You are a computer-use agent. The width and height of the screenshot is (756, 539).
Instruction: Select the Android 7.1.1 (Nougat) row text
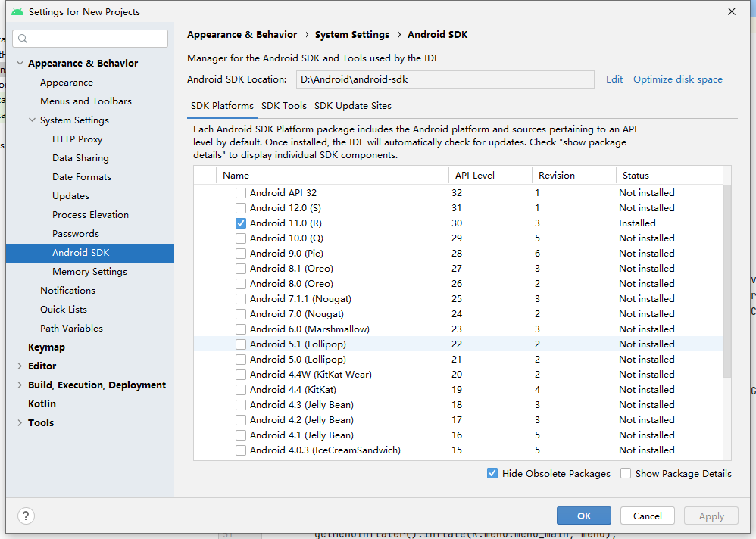coord(301,299)
